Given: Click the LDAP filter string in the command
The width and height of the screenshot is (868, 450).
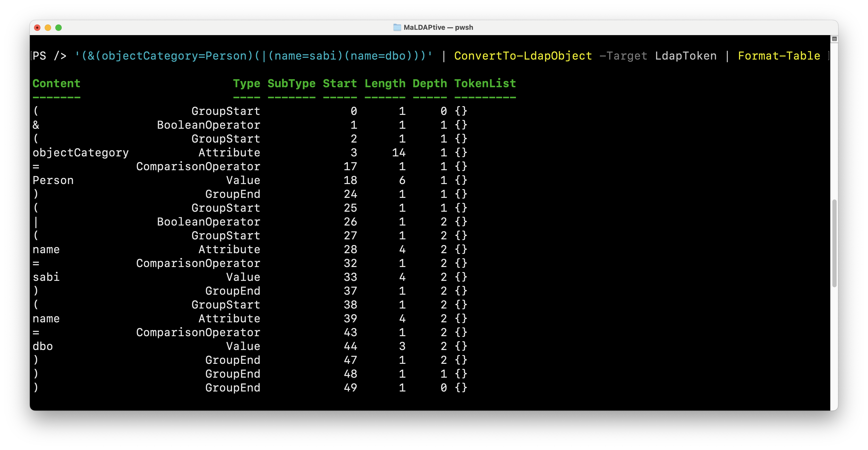Looking at the screenshot, I should (x=253, y=56).
